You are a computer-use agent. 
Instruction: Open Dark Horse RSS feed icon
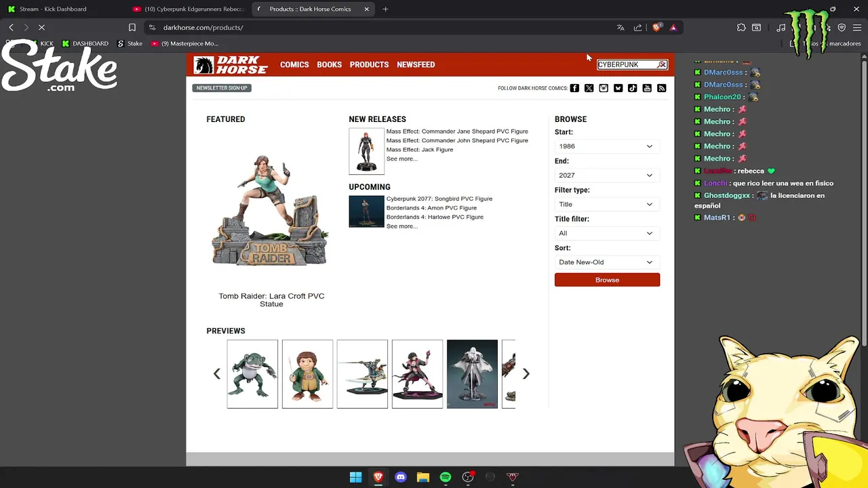tap(662, 88)
